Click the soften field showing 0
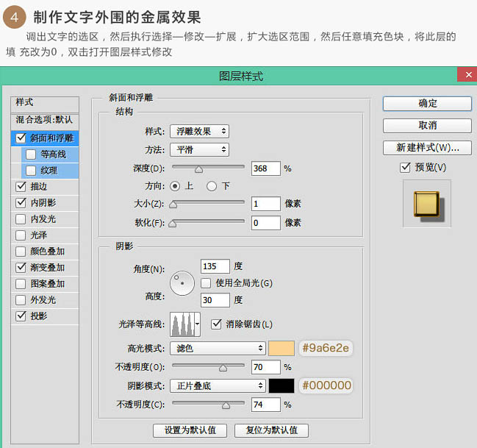Image resolution: width=477 pixels, height=448 pixels. (x=266, y=223)
